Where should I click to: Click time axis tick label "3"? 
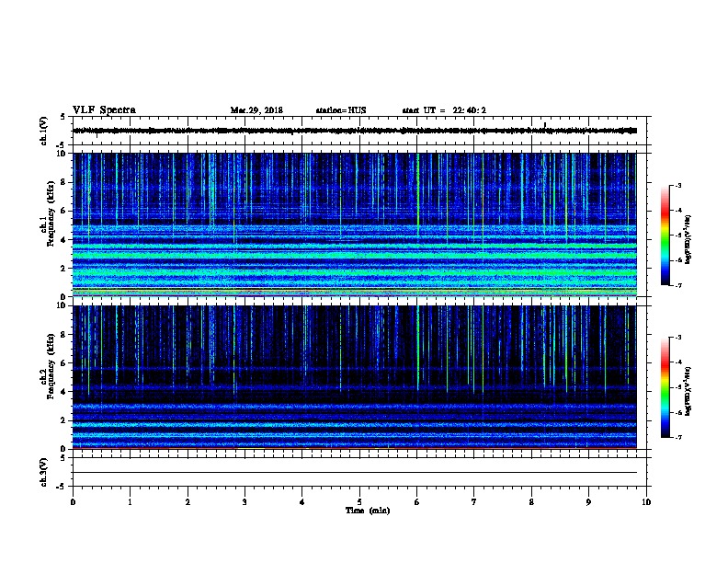(245, 502)
